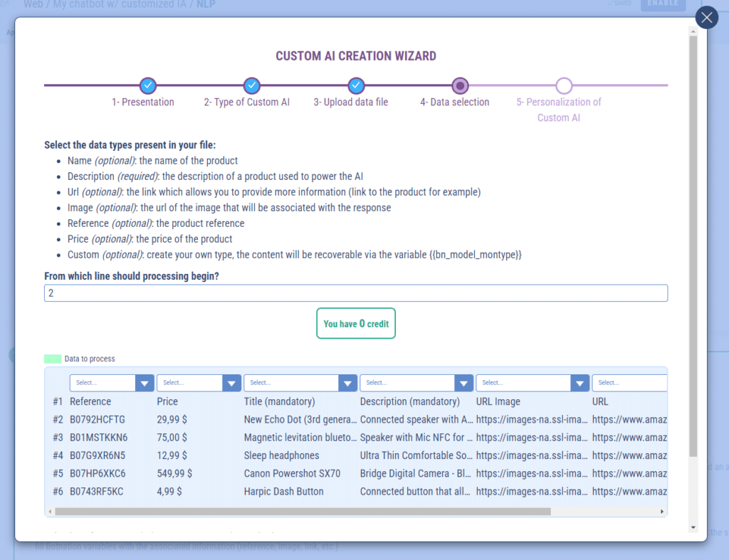729x560 pixels.
Task: Open the dropdown above the URL Image column
Action: pos(532,383)
